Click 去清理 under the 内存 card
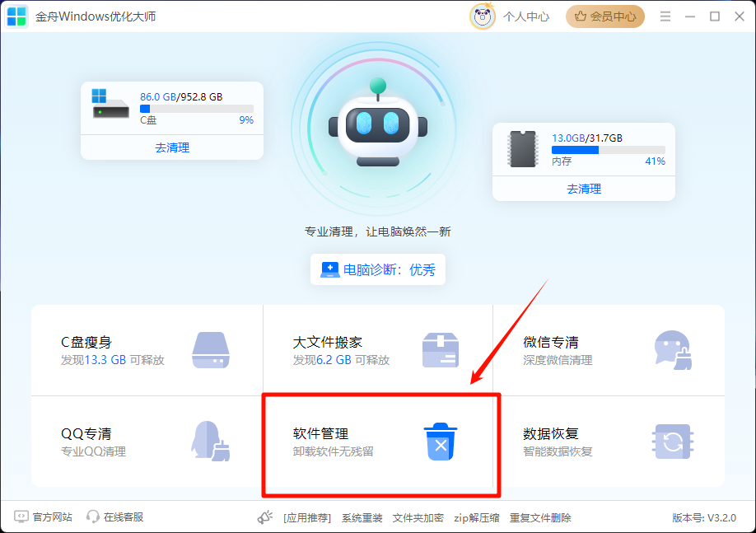This screenshot has height=533, width=756. tap(584, 189)
